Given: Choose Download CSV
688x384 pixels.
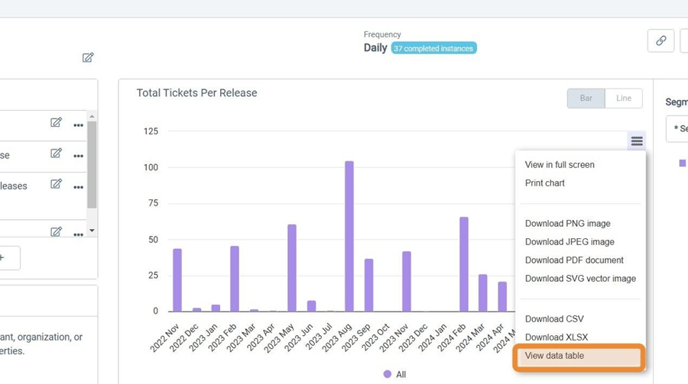Looking at the screenshot, I should point(554,319).
